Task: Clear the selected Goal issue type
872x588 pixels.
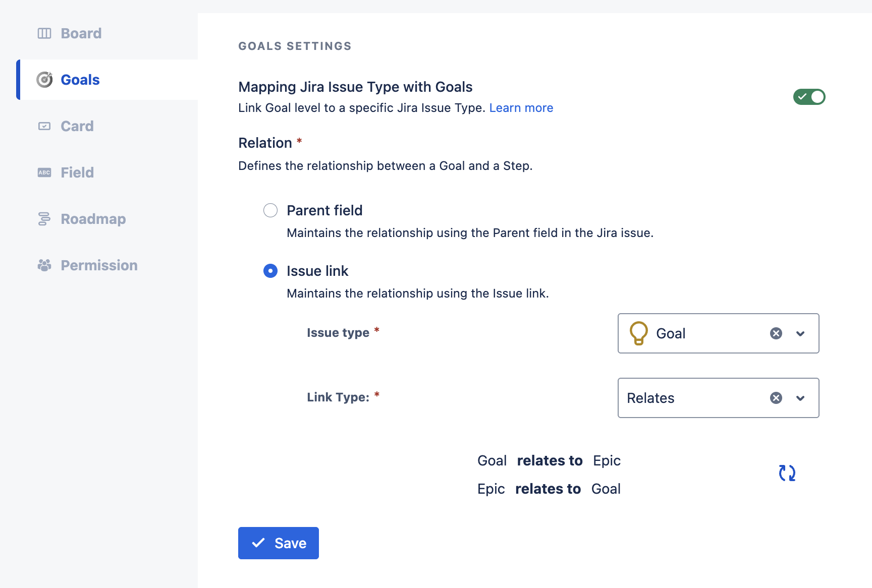Action: point(776,333)
